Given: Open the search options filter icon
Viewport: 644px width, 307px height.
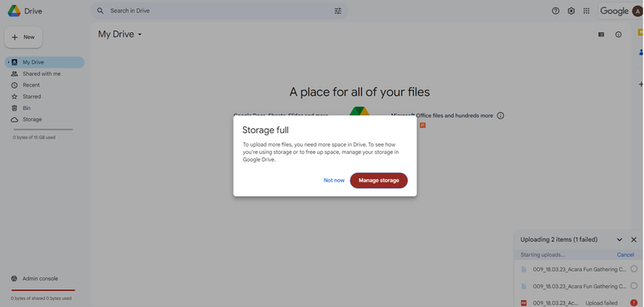Looking at the screenshot, I should 338,11.
